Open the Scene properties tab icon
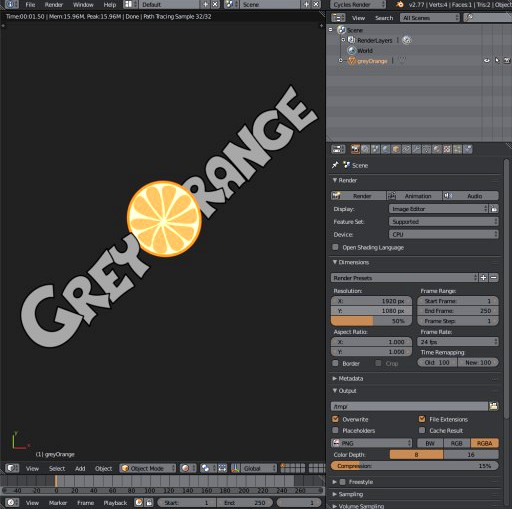This screenshot has height=509, width=512. point(375,149)
